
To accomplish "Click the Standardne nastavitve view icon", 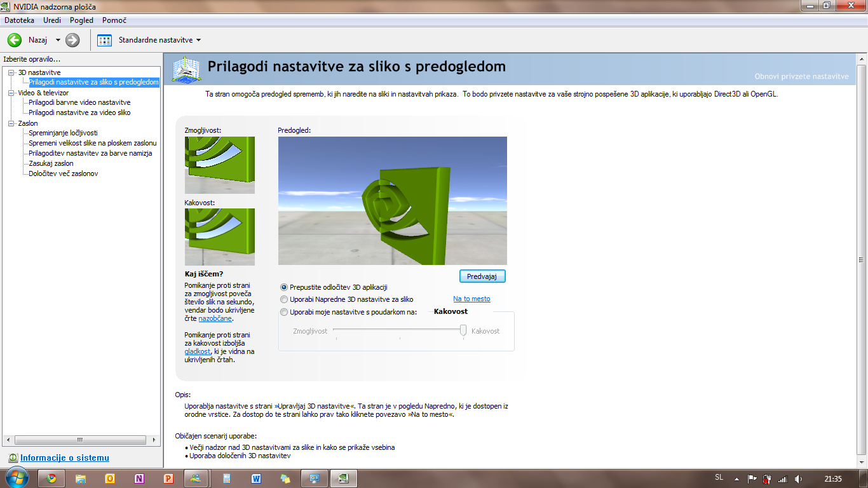I will click(x=105, y=40).
